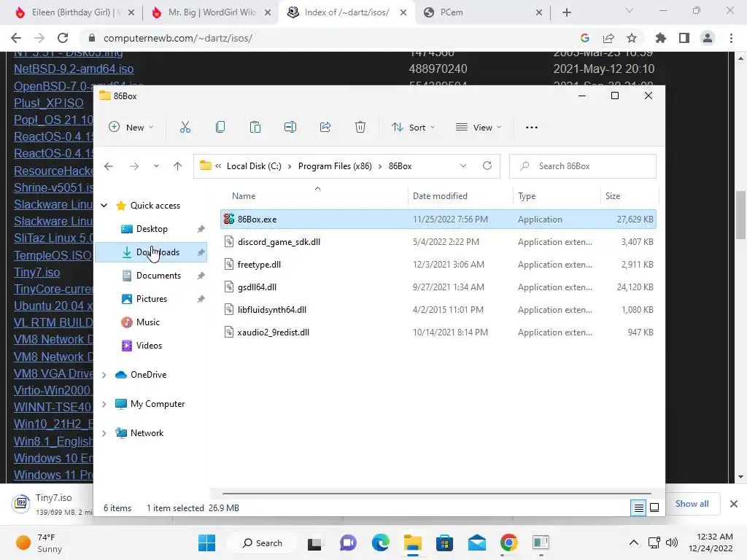Select gsdll64.dll file
Viewport: 747px width, 560px height.
438,287
